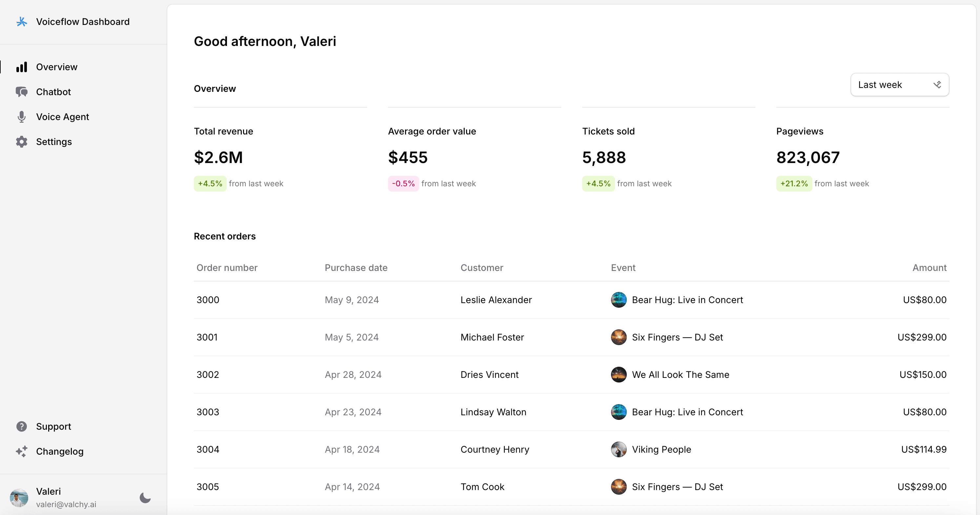Go to Voice Agent section
The height and width of the screenshot is (515, 980).
tap(62, 117)
